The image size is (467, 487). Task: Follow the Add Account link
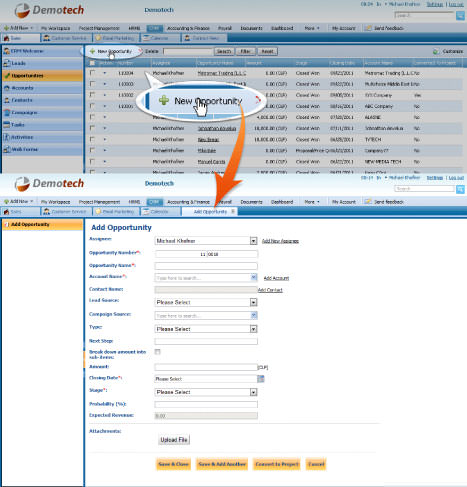[276, 278]
